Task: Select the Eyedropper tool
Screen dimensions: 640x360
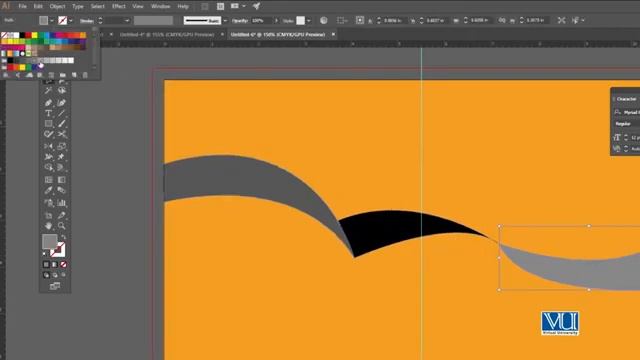Action: [49, 190]
